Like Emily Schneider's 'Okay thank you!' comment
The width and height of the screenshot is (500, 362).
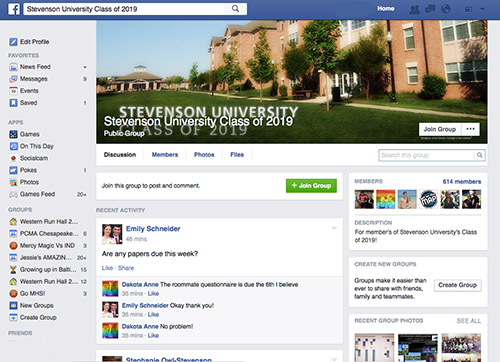pos(153,314)
